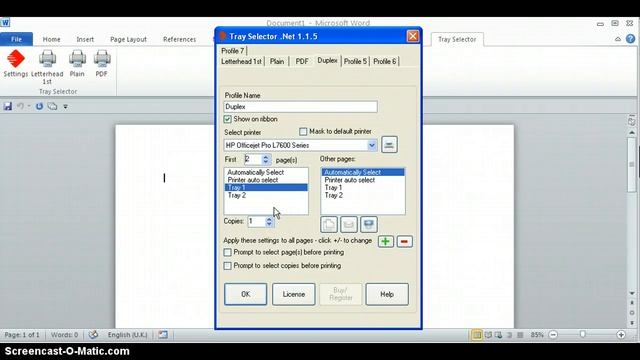Switch to the Profile 5 tab
This screenshot has height=360, width=640.
point(355,61)
